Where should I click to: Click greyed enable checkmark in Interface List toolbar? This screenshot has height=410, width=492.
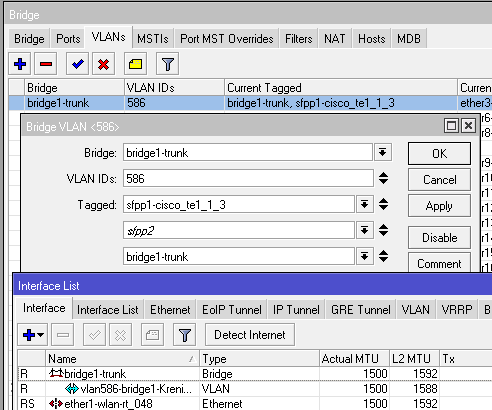(94, 335)
